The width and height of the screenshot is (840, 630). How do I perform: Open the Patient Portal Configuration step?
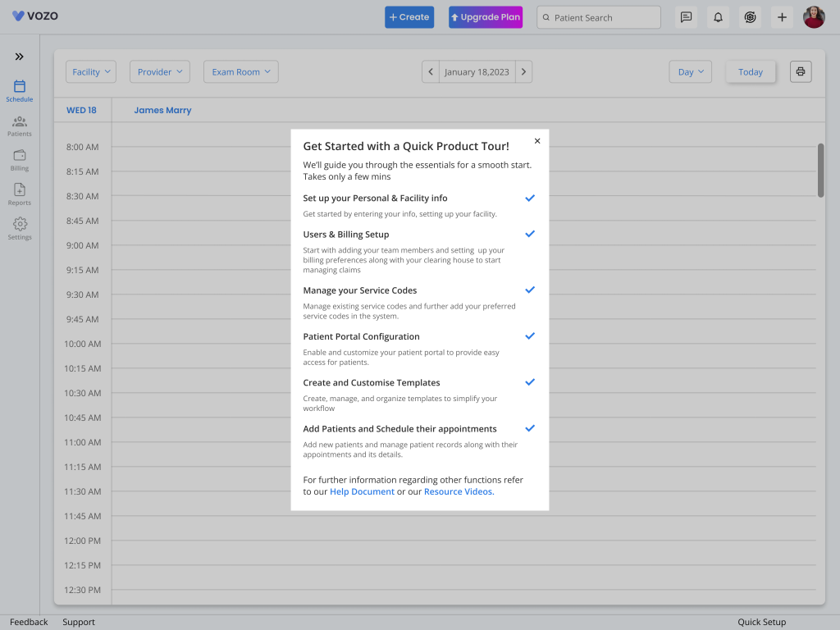(x=361, y=336)
